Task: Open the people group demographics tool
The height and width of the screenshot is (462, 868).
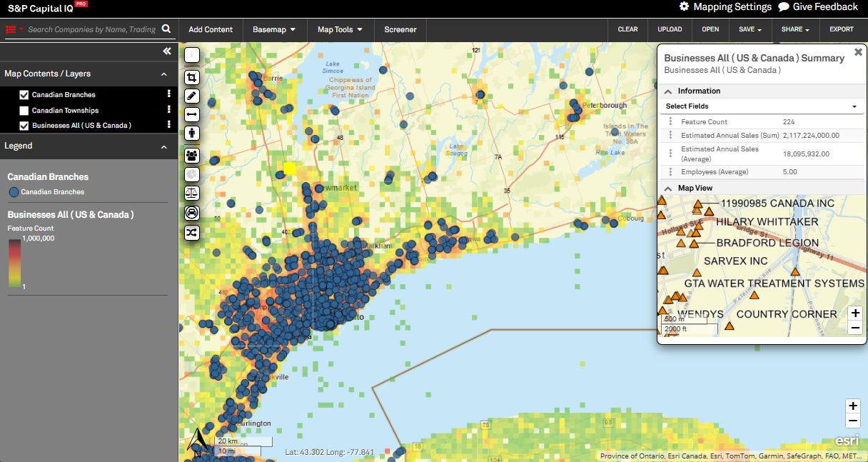Action: click(x=192, y=154)
